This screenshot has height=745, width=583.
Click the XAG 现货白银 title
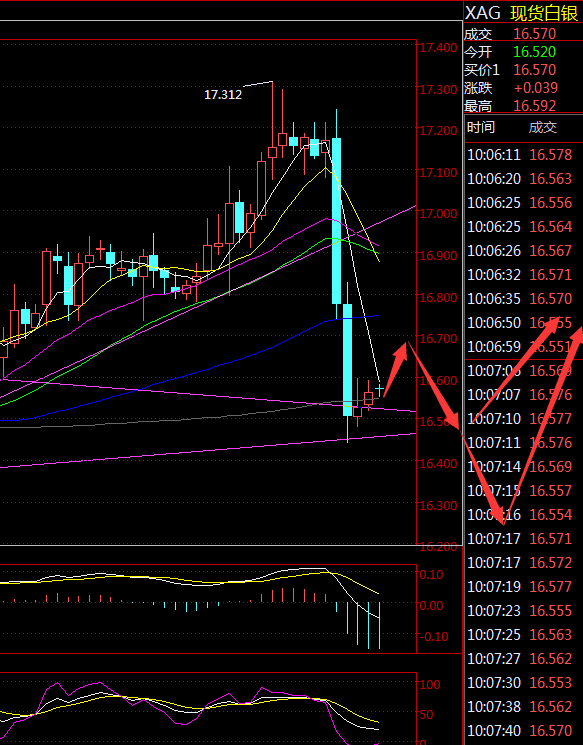click(x=521, y=13)
